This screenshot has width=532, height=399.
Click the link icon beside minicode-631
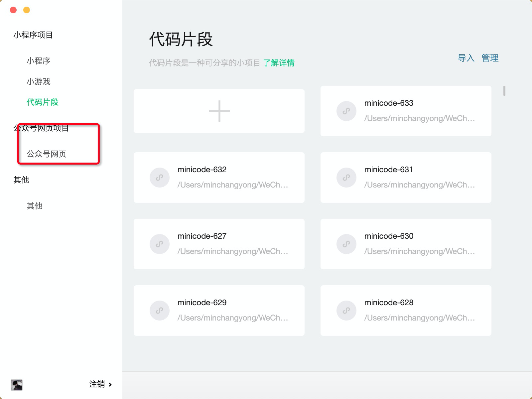click(346, 178)
